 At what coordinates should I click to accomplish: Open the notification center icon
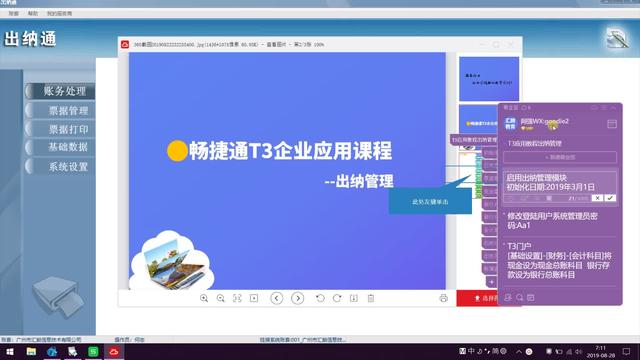point(627,351)
